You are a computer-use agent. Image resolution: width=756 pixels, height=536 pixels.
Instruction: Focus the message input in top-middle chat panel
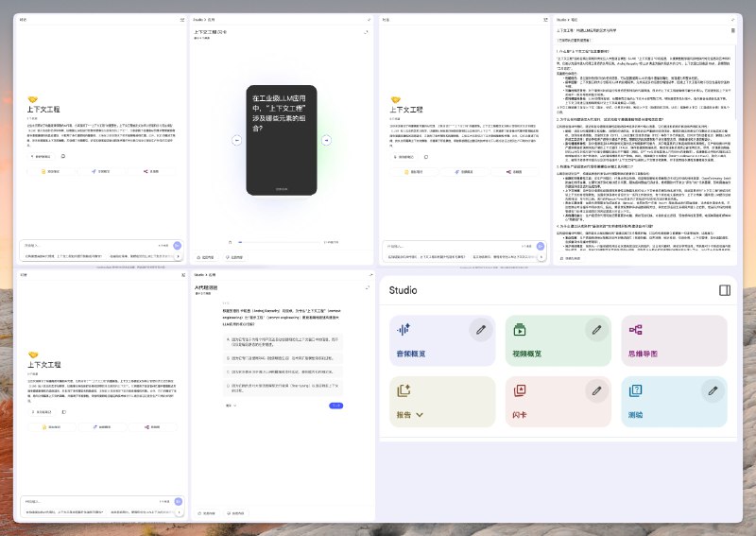tap(453, 246)
